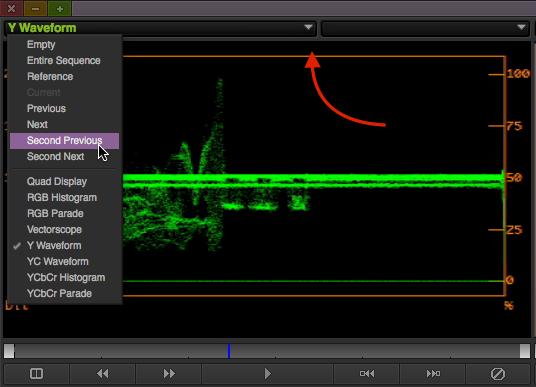Select Reference in the dropdown list
Screen dimensions: 536x387
(x=50, y=77)
